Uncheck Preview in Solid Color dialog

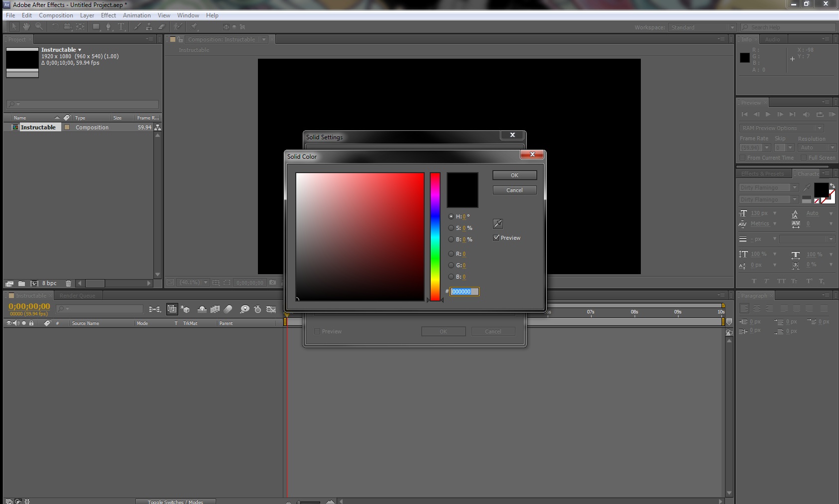tap(496, 238)
